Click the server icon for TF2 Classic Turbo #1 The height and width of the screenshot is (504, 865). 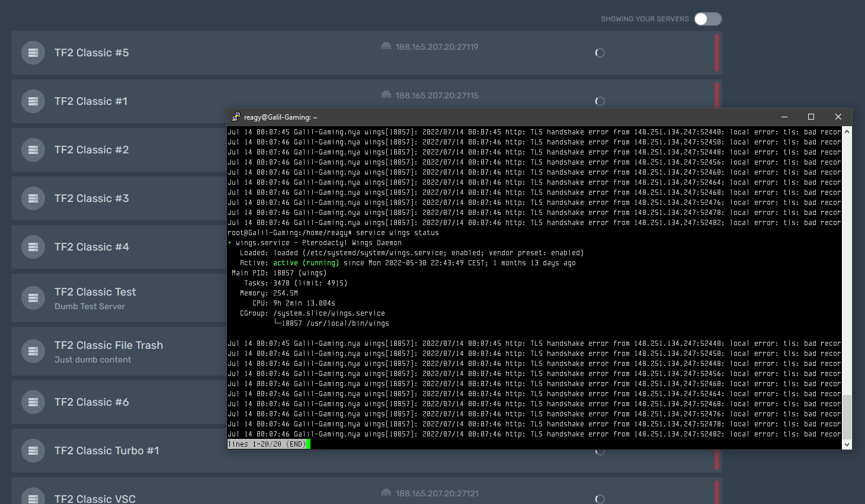[33, 451]
